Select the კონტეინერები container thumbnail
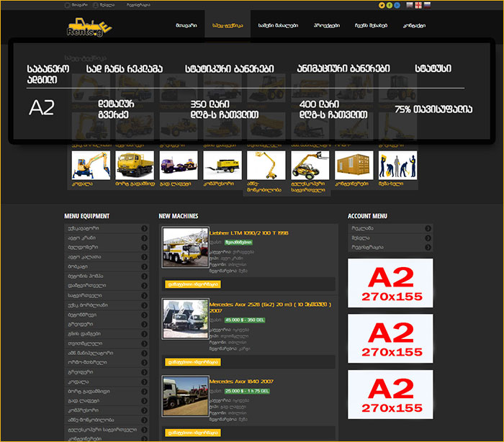The width and height of the screenshot is (504, 442). pos(354,166)
